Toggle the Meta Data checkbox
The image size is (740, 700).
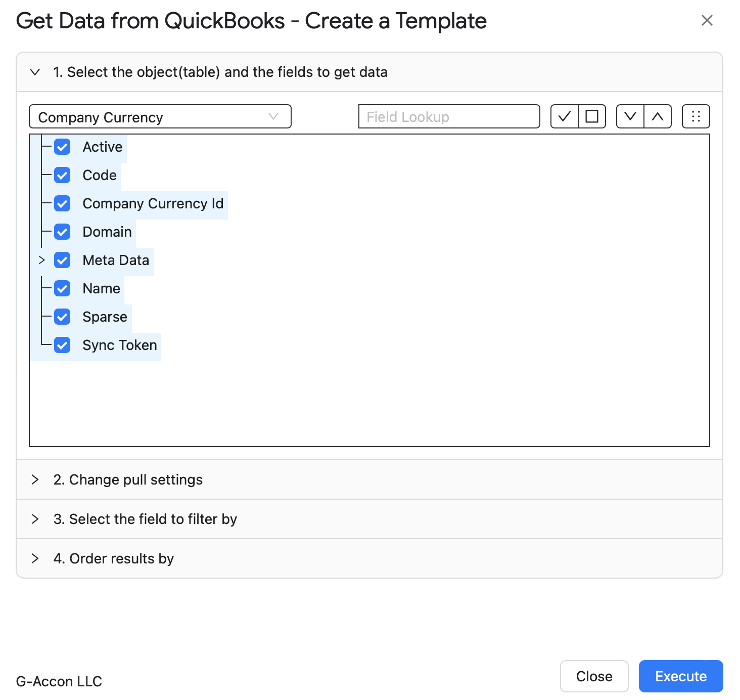62,260
